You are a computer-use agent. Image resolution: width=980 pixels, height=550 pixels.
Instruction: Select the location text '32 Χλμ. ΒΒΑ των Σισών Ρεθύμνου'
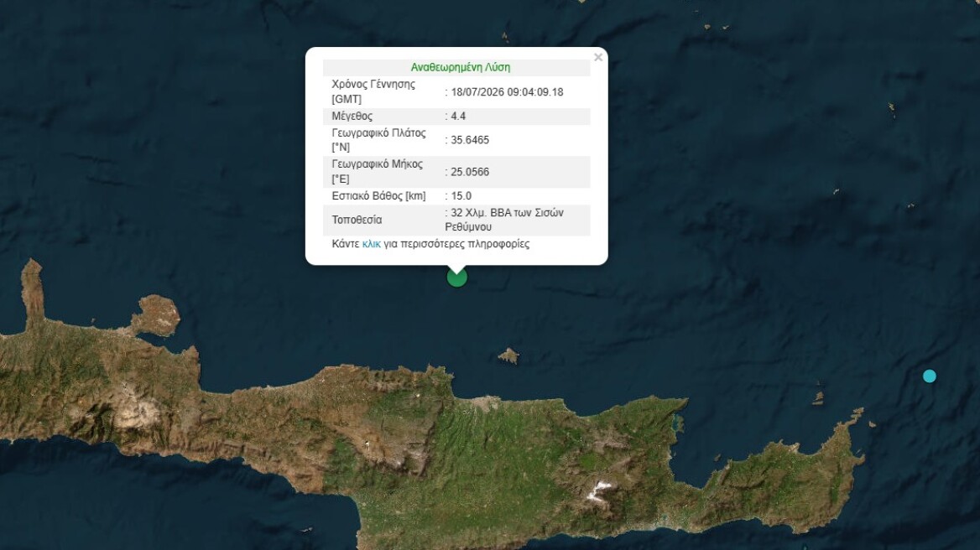[504, 220]
